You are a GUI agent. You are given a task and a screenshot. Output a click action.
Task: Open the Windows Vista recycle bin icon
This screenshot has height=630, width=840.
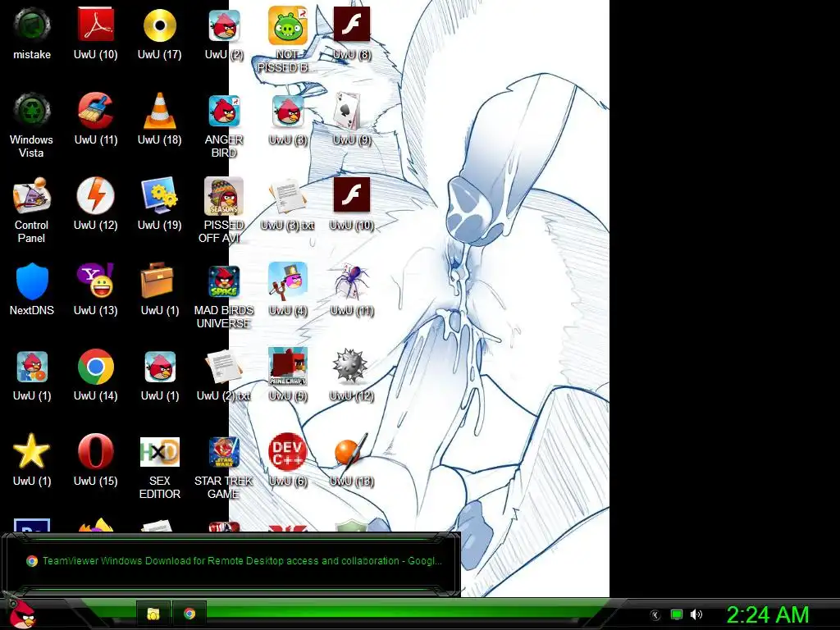(32, 125)
